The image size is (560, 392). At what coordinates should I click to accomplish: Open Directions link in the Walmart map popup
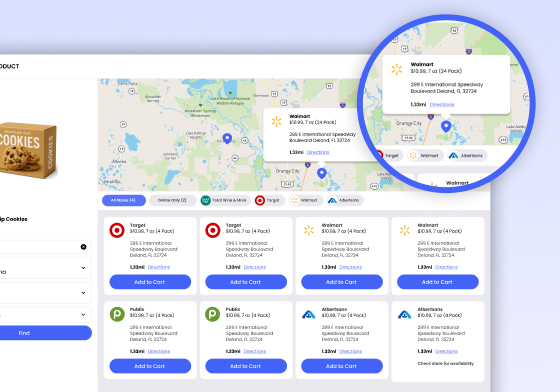[x=318, y=152]
